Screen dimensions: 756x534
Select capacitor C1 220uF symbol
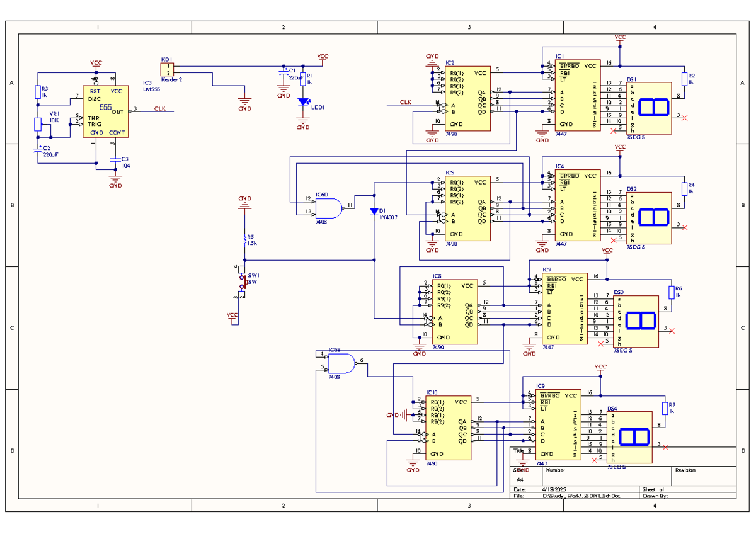coord(283,74)
